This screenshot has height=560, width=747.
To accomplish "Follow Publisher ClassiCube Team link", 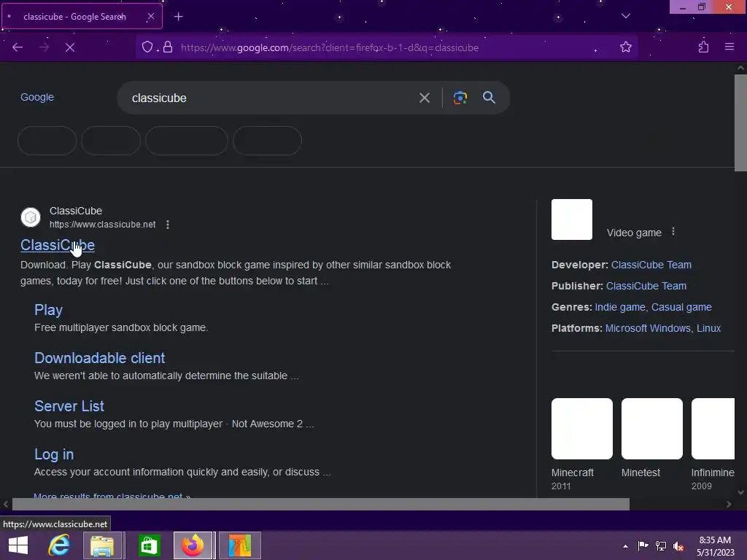I will [646, 286].
